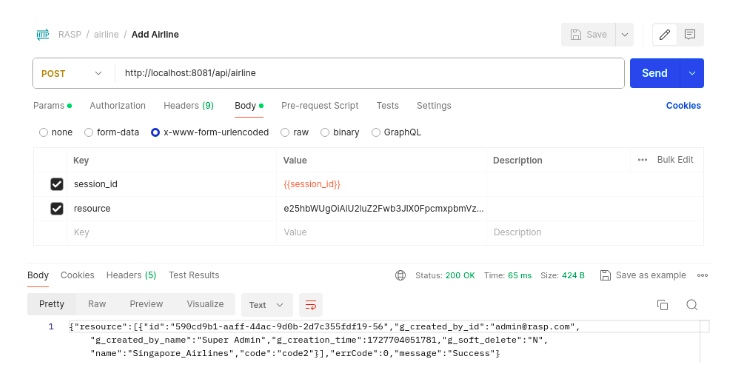
Task: Click the Cookies link
Action: (x=683, y=106)
